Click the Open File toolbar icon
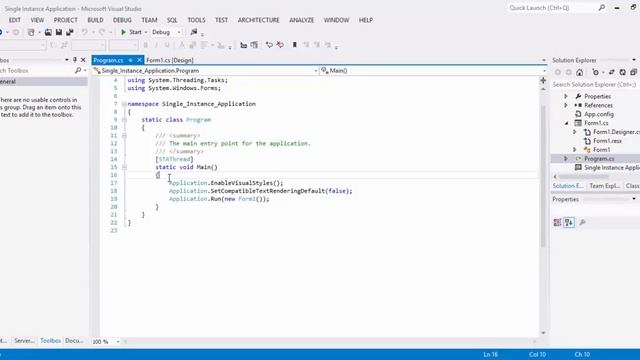640x360 pixels. coord(48,32)
